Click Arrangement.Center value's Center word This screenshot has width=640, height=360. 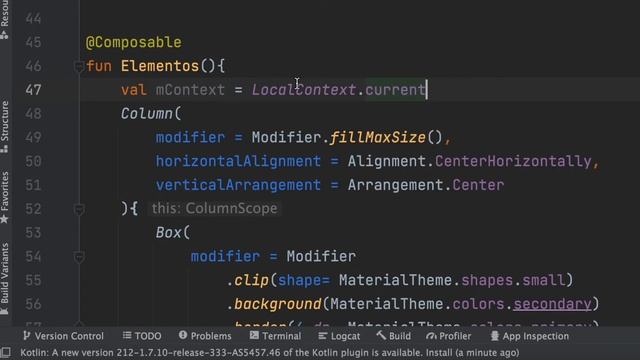tap(478, 185)
